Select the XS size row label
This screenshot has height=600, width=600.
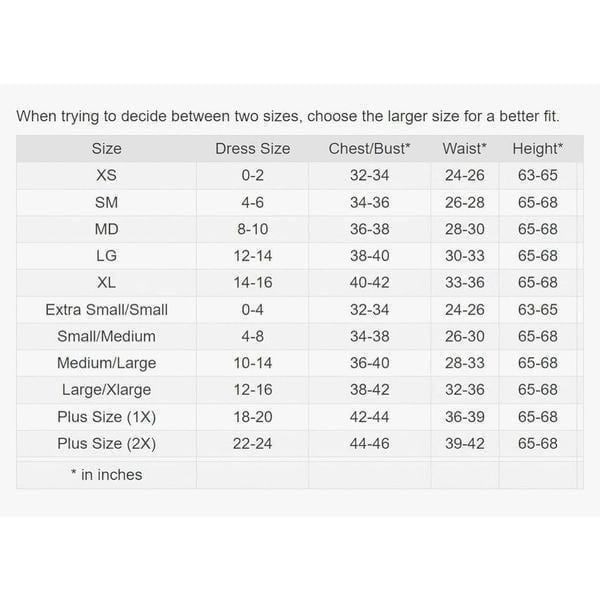[106, 175]
